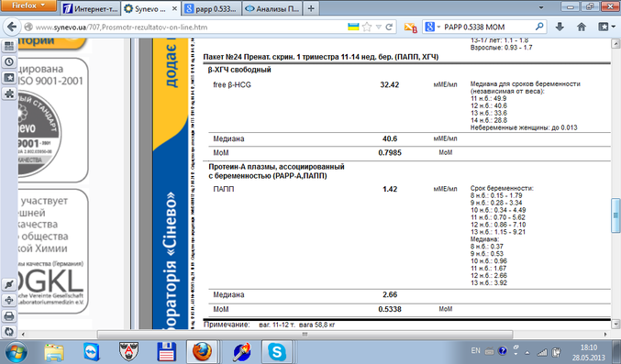The width and height of the screenshot is (621, 364).
Task: Open the history clock sidebar icon
Action: coord(9,62)
